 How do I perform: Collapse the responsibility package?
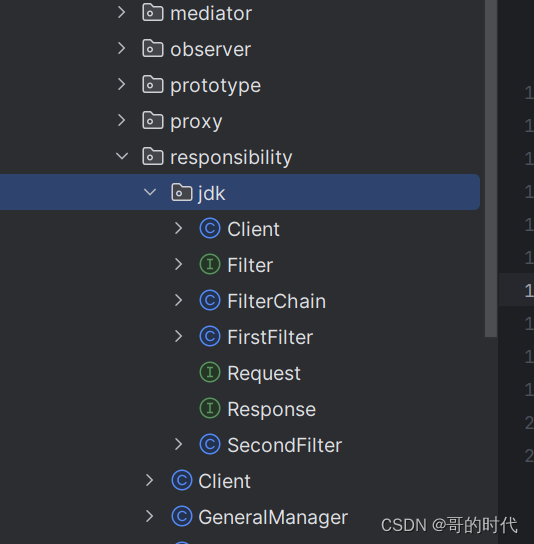[122, 156]
